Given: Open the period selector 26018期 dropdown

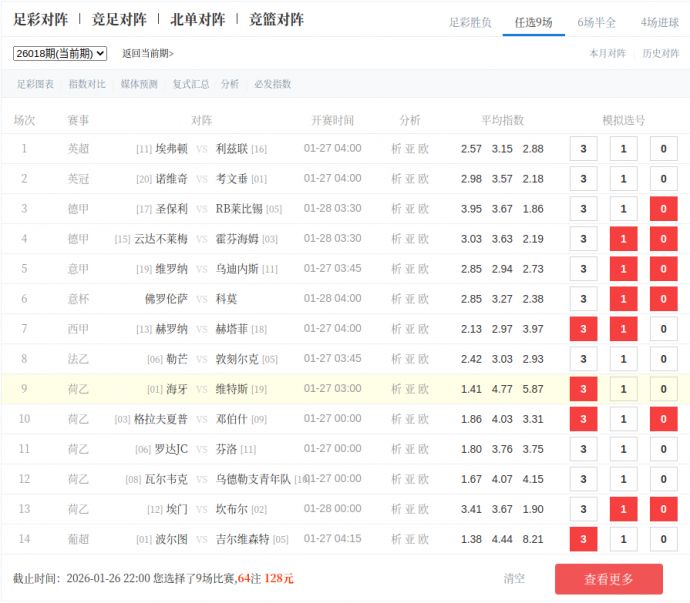Looking at the screenshot, I should tap(60, 53).
